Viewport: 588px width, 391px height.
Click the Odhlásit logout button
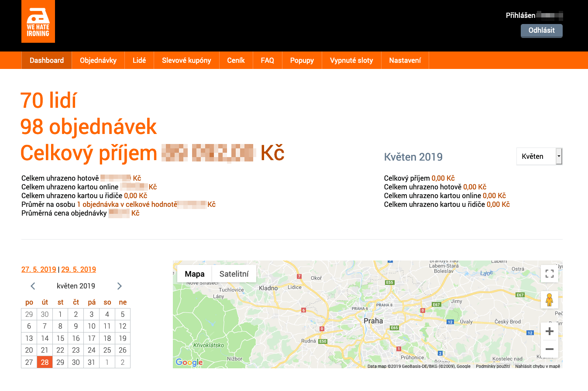click(542, 31)
